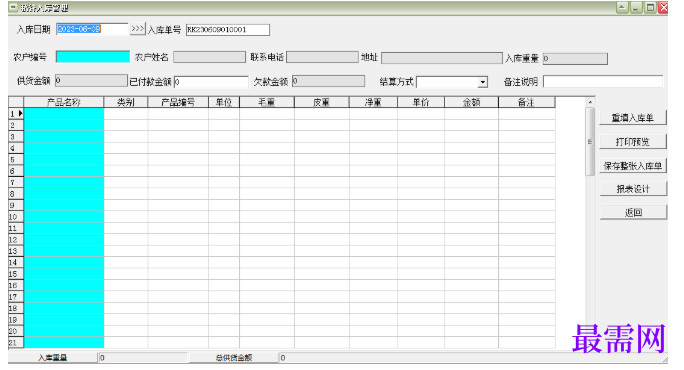Select row header 21 in the grid
The image size is (684, 370).
tap(16, 343)
